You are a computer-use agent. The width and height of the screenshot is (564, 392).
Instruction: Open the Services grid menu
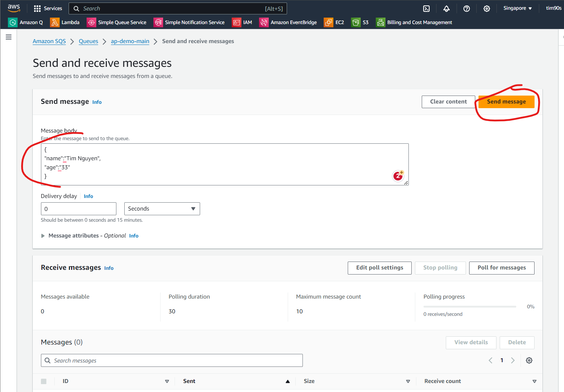point(48,8)
